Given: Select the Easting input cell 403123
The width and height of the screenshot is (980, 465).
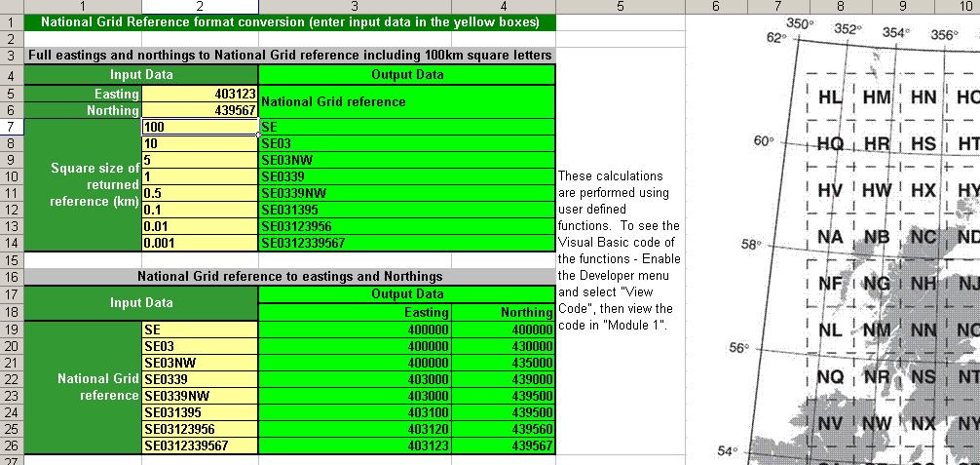Looking at the screenshot, I should (200, 94).
